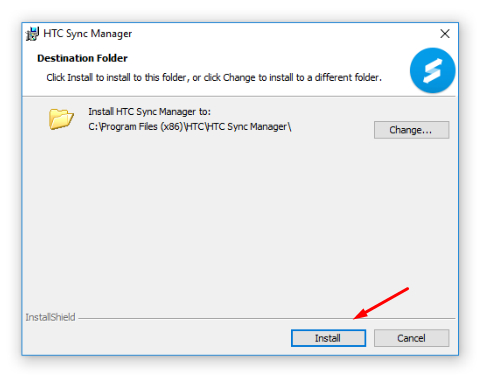The image size is (477, 381).
Task: Cancel the HTC Sync Manager setup
Action: 411,338
